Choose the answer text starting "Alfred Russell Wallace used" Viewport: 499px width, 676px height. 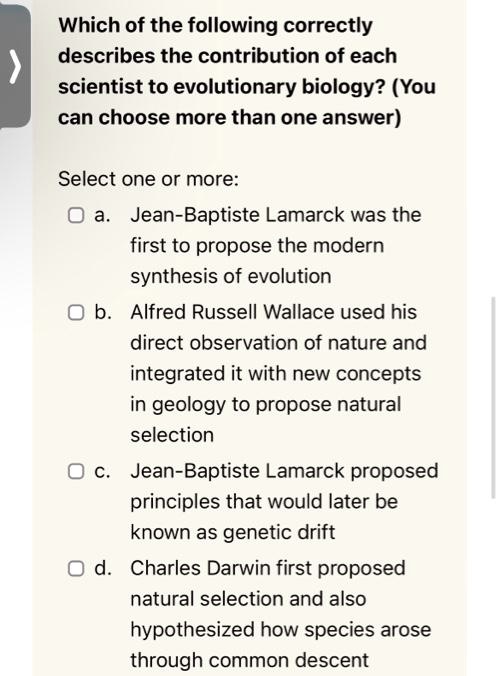[279, 373]
